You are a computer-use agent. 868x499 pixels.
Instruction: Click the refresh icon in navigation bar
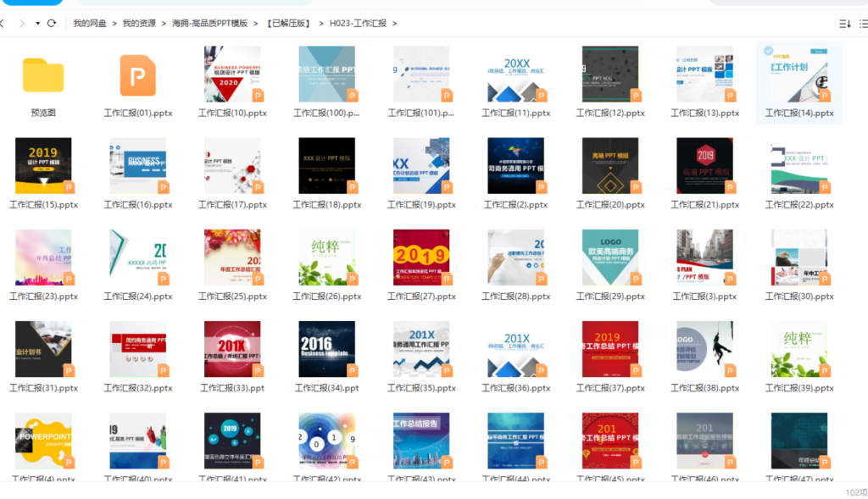point(53,23)
